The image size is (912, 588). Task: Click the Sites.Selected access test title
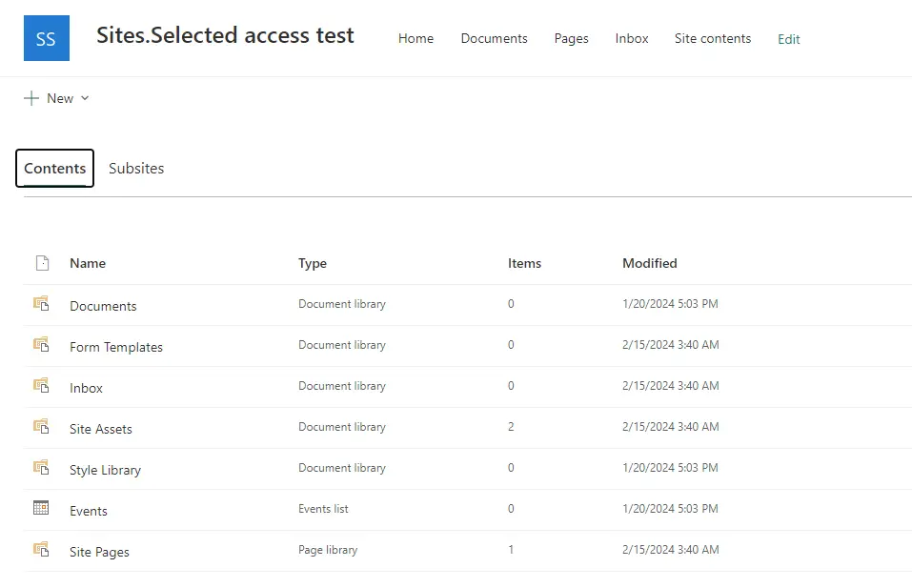[x=225, y=36]
